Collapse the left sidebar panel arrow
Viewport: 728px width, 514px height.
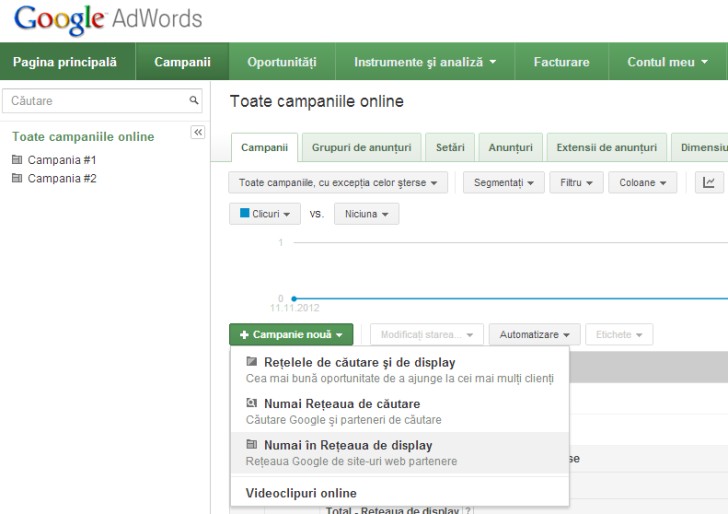click(x=197, y=133)
